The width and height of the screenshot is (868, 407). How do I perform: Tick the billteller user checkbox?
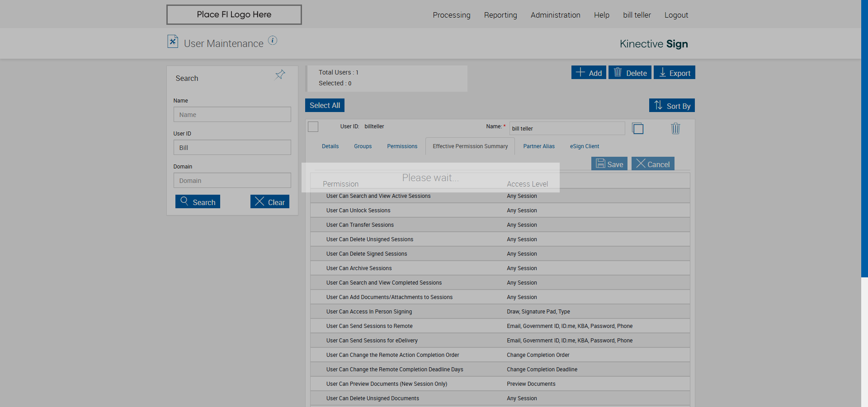pos(313,127)
